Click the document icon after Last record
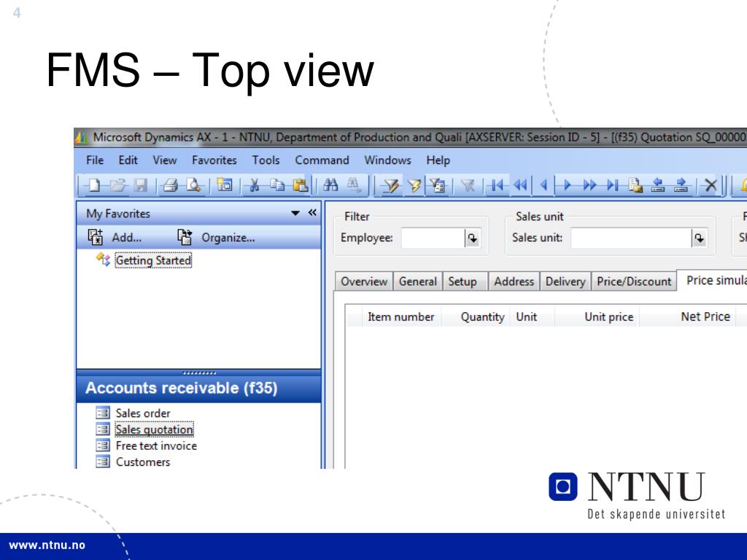Viewport: 747px width, 560px height. click(x=635, y=184)
